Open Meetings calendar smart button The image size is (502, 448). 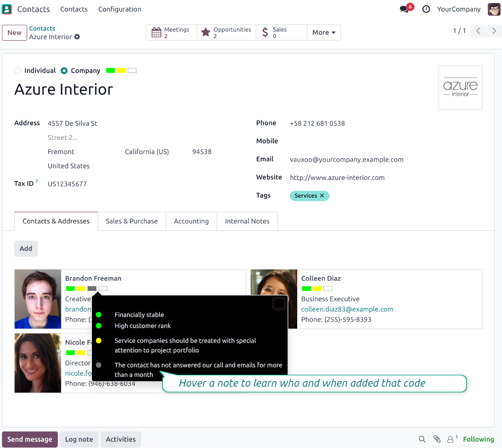pyautogui.click(x=171, y=32)
